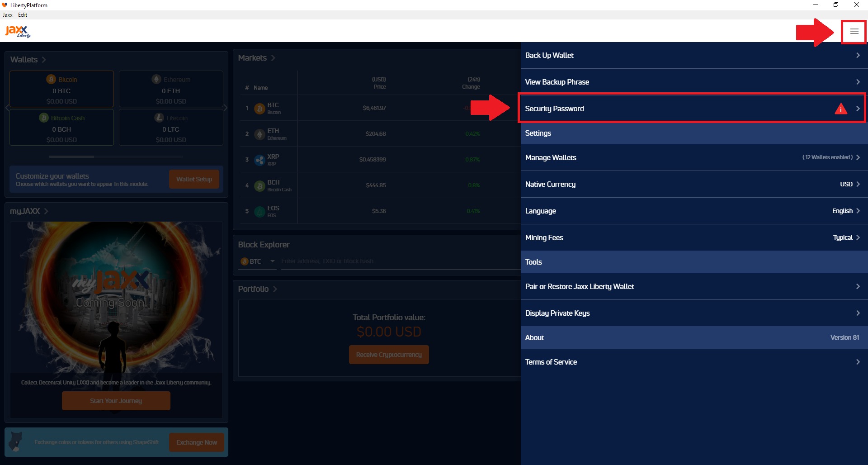
Task: Click the myJAXX Coming Soon banner image
Action: (x=116, y=297)
